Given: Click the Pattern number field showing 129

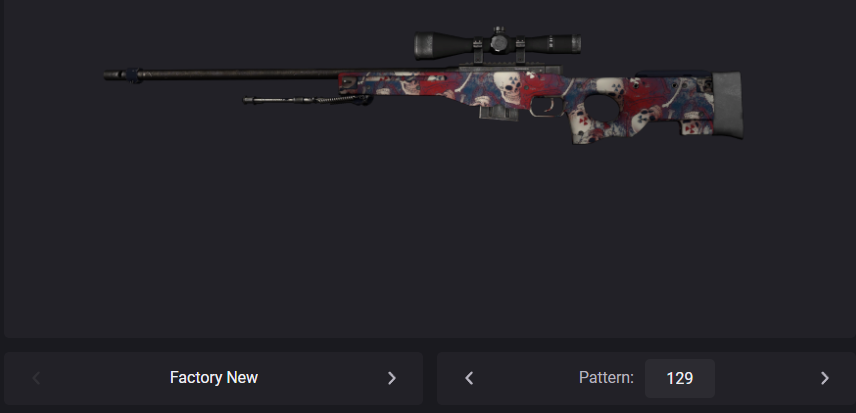Looking at the screenshot, I should click(x=680, y=378).
